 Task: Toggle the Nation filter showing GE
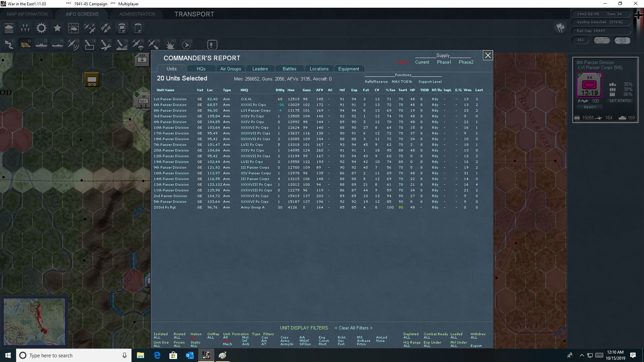[x=196, y=336]
